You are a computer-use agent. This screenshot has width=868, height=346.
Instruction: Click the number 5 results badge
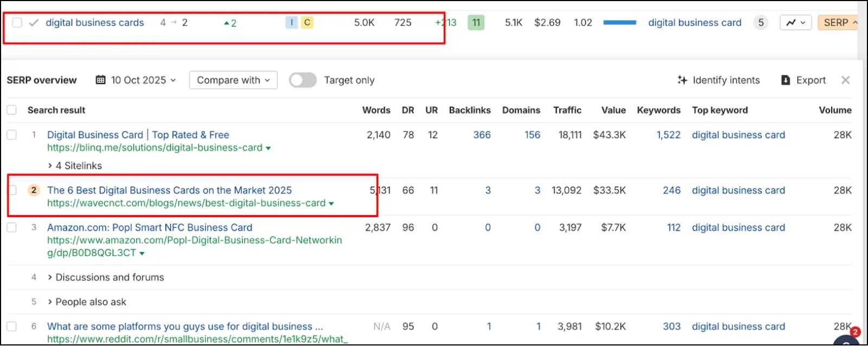[x=761, y=23]
